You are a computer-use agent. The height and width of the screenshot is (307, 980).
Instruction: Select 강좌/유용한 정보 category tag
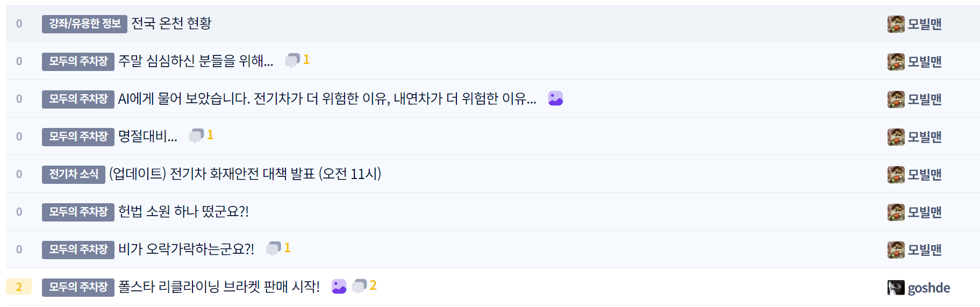[x=84, y=24]
